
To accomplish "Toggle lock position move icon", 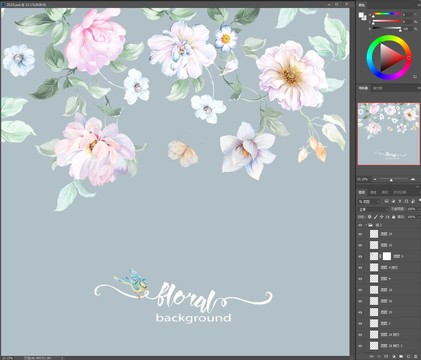I will tap(381, 217).
